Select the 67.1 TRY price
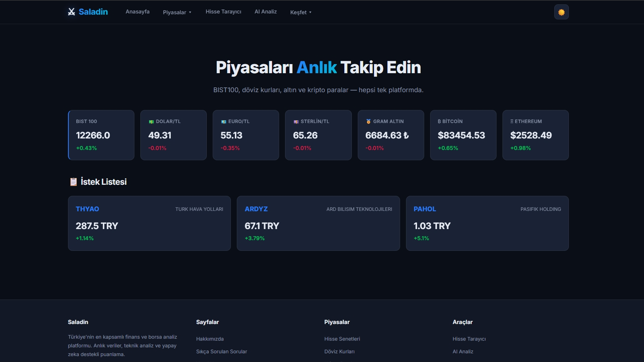 (262, 226)
